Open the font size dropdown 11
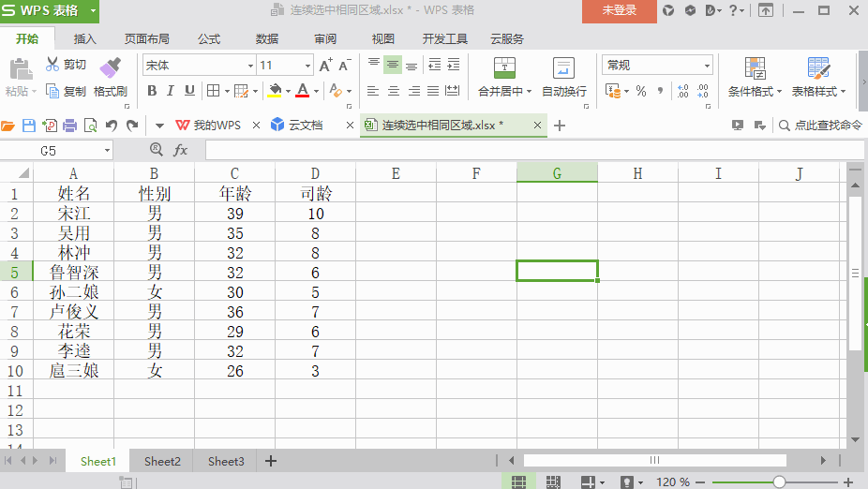 [x=307, y=66]
